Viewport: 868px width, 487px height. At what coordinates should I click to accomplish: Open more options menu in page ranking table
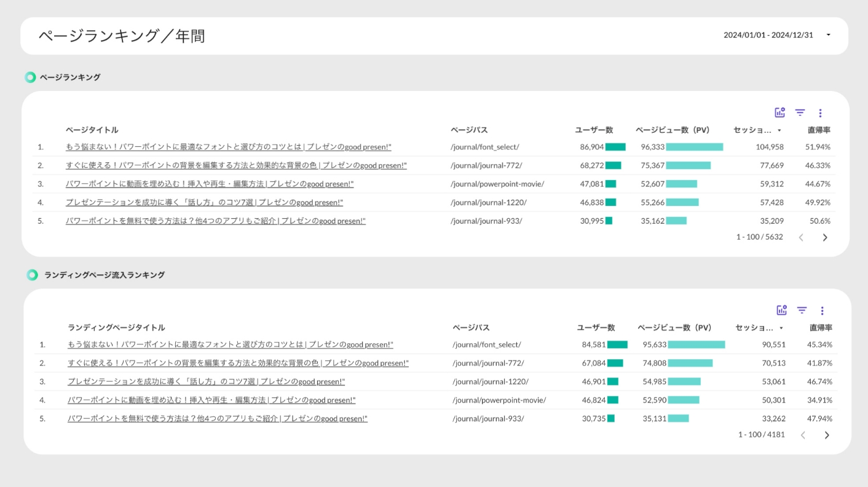pos(820,113)
